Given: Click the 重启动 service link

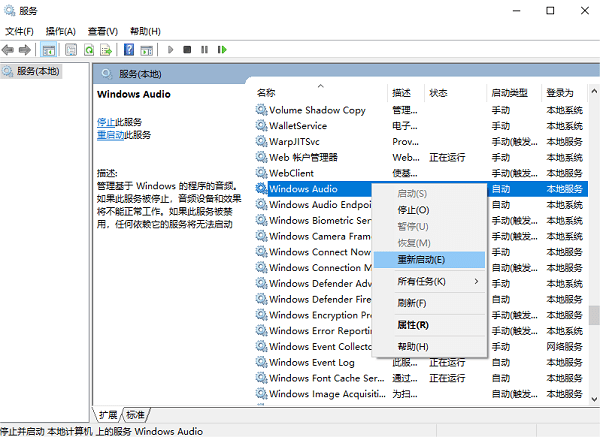Looking at the screenshot, I should click(110, 134).
